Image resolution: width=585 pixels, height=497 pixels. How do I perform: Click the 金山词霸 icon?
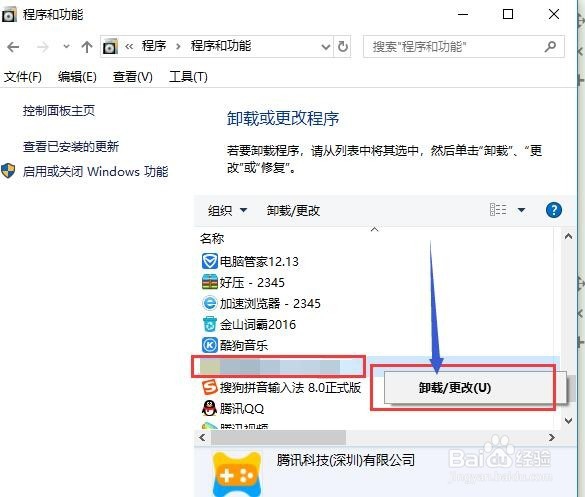coord(209,324)
